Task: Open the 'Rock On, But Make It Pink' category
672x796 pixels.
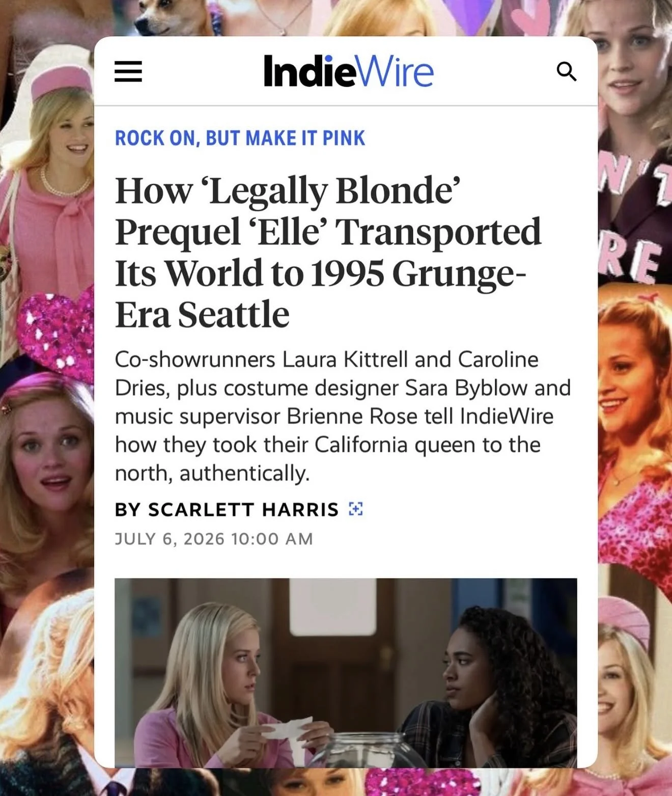Action: click(x=240, y=138)
